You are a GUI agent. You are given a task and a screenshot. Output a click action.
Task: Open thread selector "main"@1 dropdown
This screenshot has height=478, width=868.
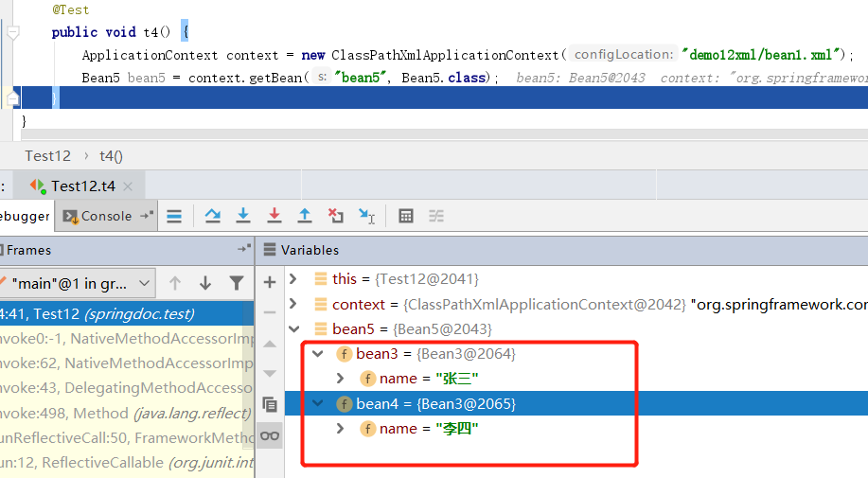pos(76,284)
